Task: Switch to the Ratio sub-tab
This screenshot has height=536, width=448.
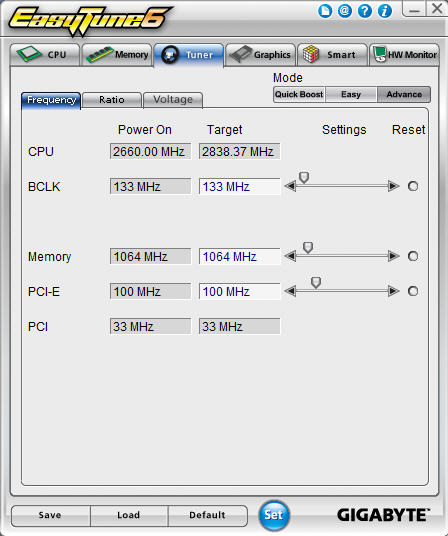Action: click(112, 100)
